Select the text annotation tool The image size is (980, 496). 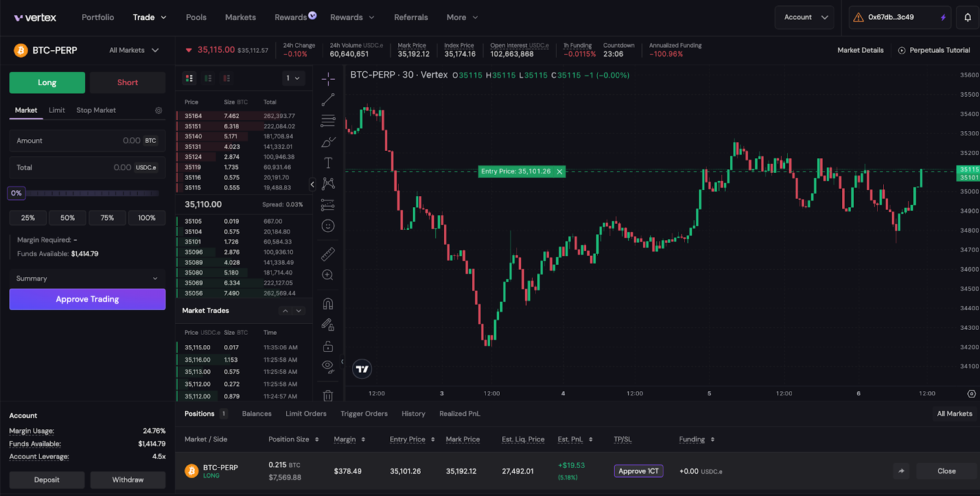click(328, 162)
